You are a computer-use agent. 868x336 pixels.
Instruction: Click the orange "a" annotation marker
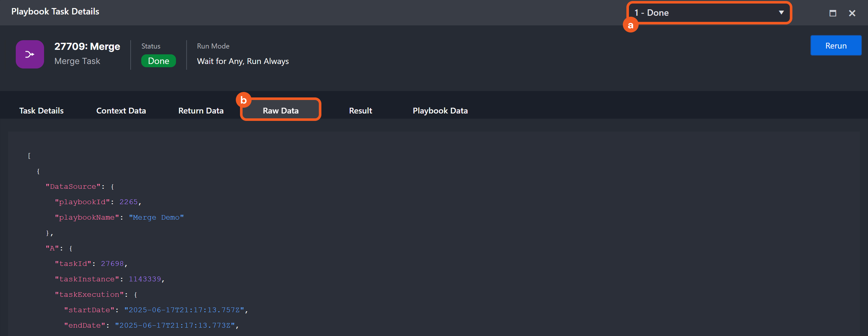click(631, 25)
